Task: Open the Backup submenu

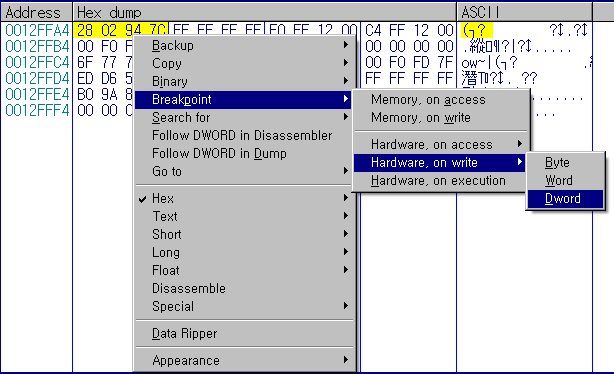Action: coord(245,45)
